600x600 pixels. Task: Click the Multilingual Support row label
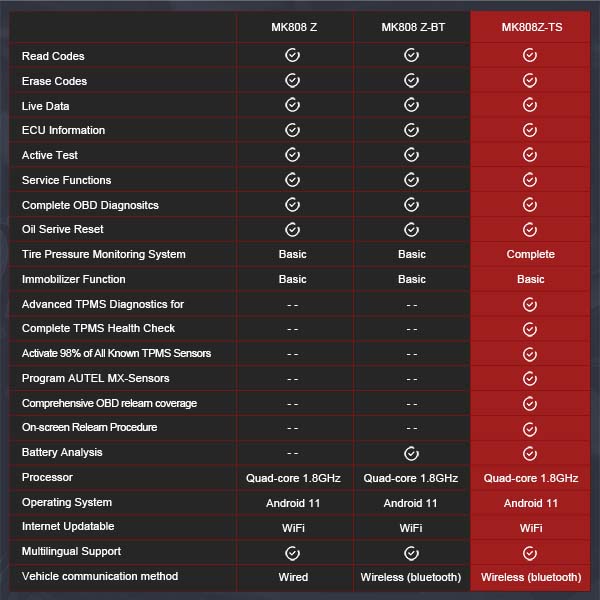point(72,551)
